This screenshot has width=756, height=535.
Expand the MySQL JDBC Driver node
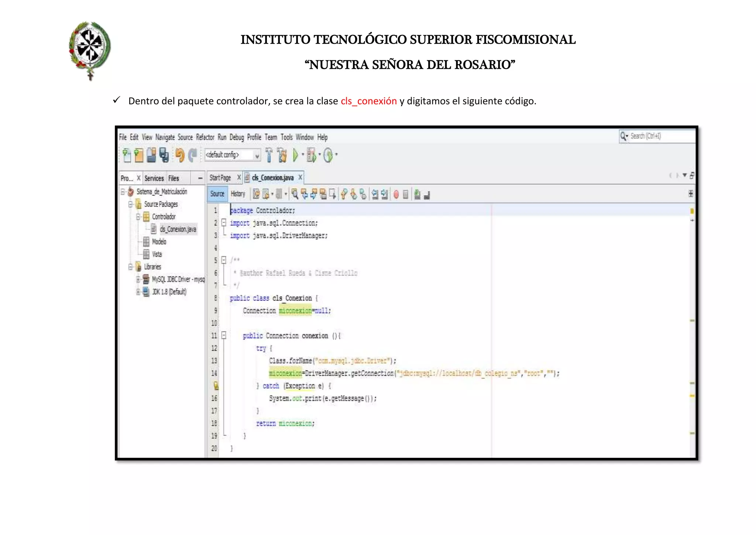tap(138, 279)
